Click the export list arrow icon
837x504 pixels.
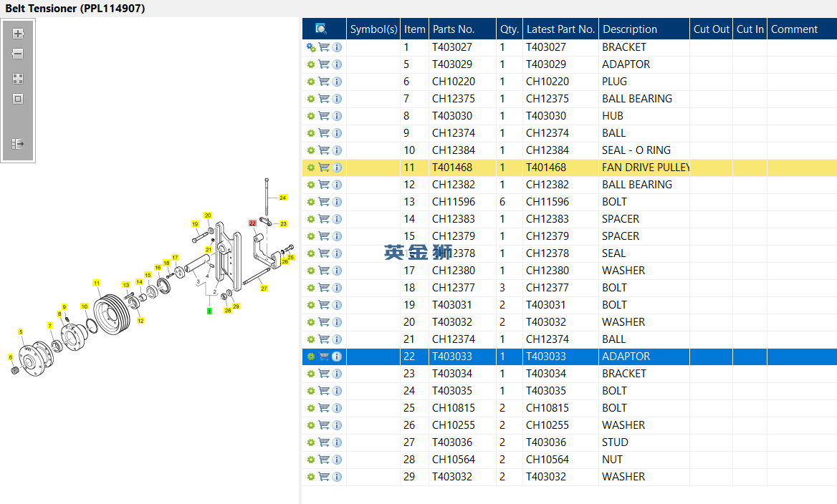[x=18, y=143]
